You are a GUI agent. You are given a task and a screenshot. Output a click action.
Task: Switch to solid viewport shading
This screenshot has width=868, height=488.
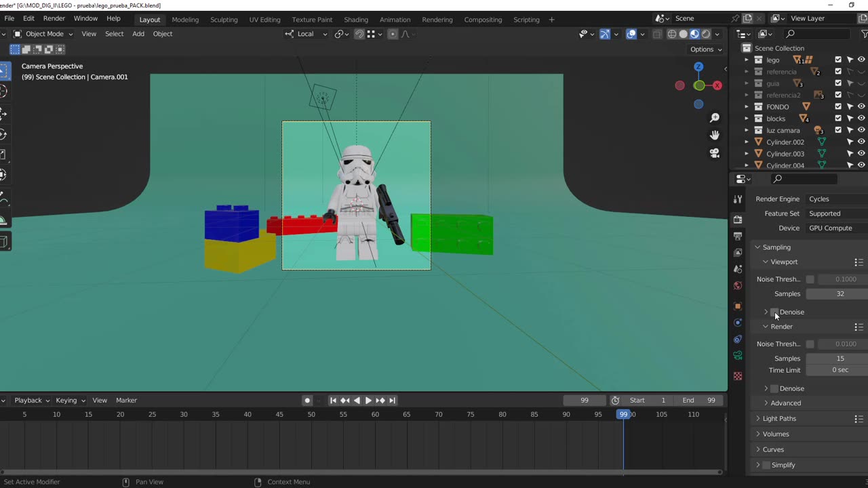pyautogui.click(x=684, y=34)
